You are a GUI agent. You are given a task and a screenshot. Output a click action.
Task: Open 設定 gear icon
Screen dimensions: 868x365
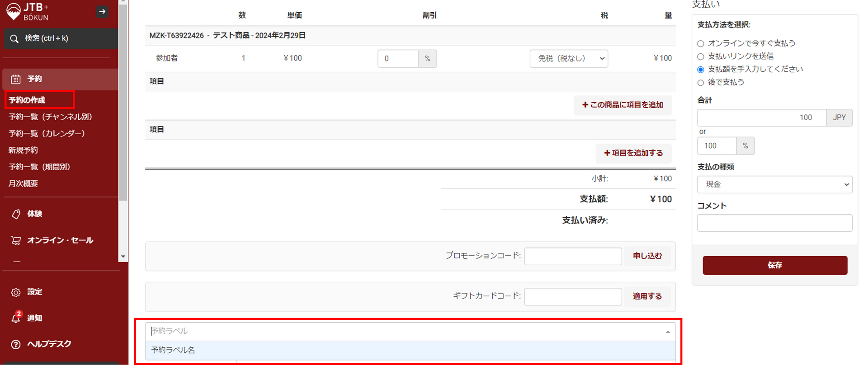[x=16, y=292]
